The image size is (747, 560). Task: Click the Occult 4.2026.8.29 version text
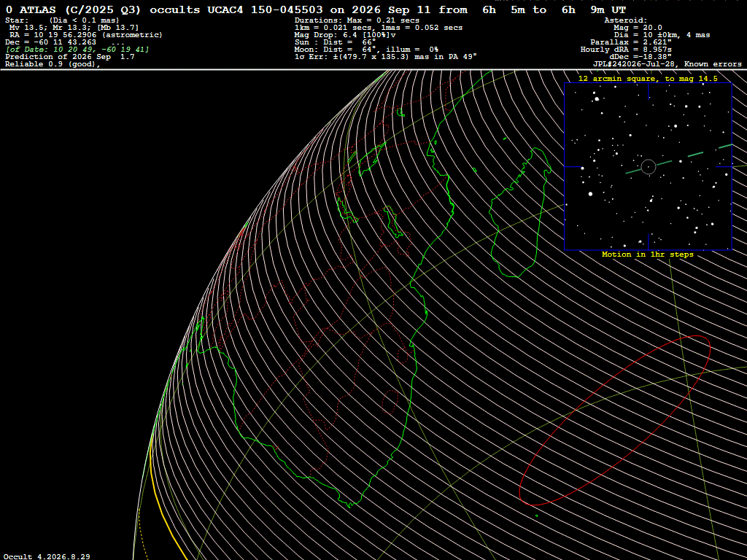click(47, 556)
